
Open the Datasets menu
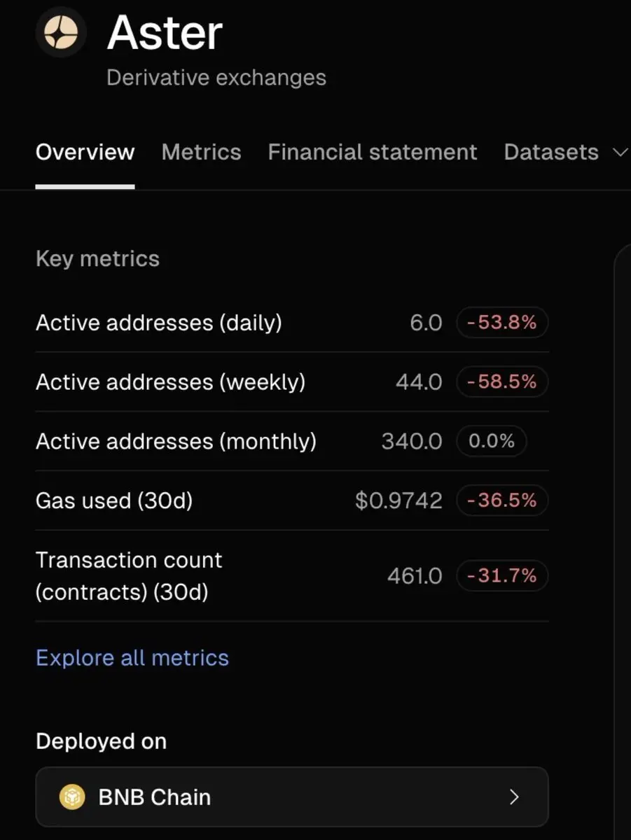[551, 153]
